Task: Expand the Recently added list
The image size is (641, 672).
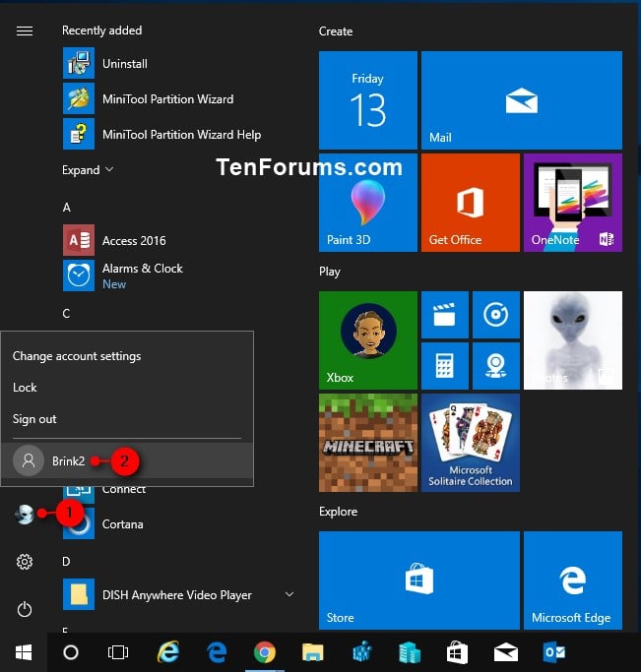Action: [88, 170]
